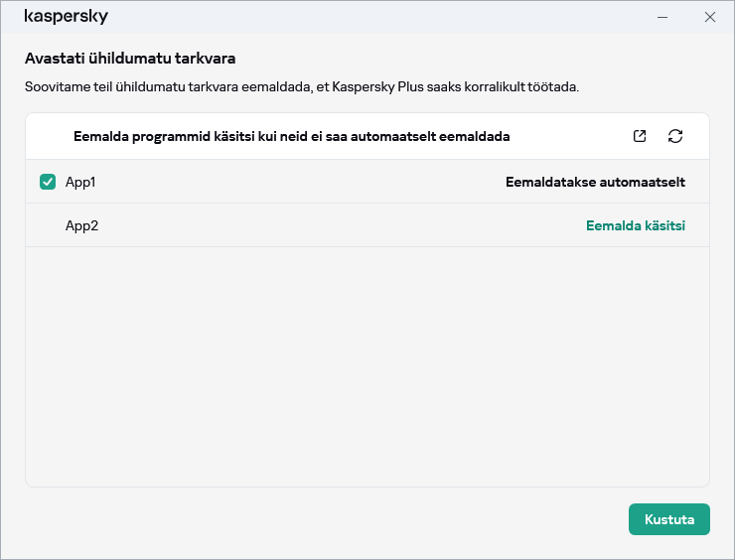
Task: Select the App1 name label
Action: [x=80, y=182]
